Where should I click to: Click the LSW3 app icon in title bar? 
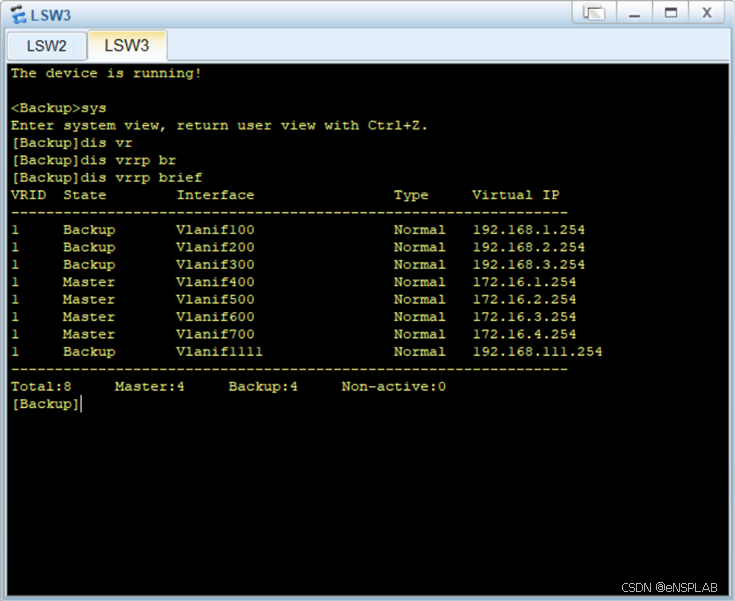[x=18, y=15]
